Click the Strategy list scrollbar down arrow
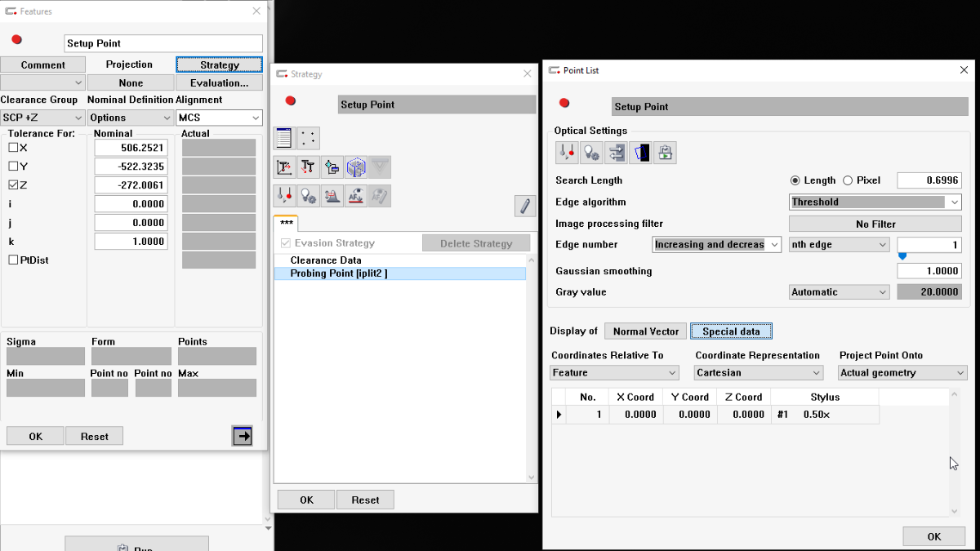The height and width of the screenshot is (551, 980). point(532,478)
